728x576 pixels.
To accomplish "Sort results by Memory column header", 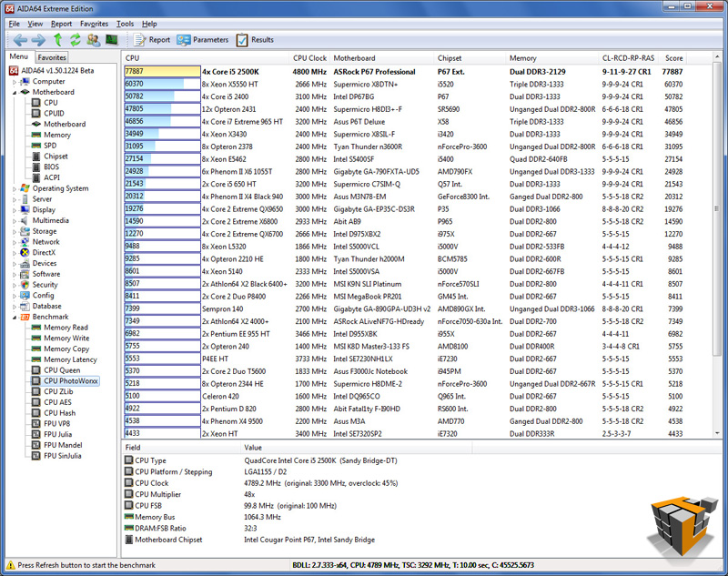I will point(552,58).
